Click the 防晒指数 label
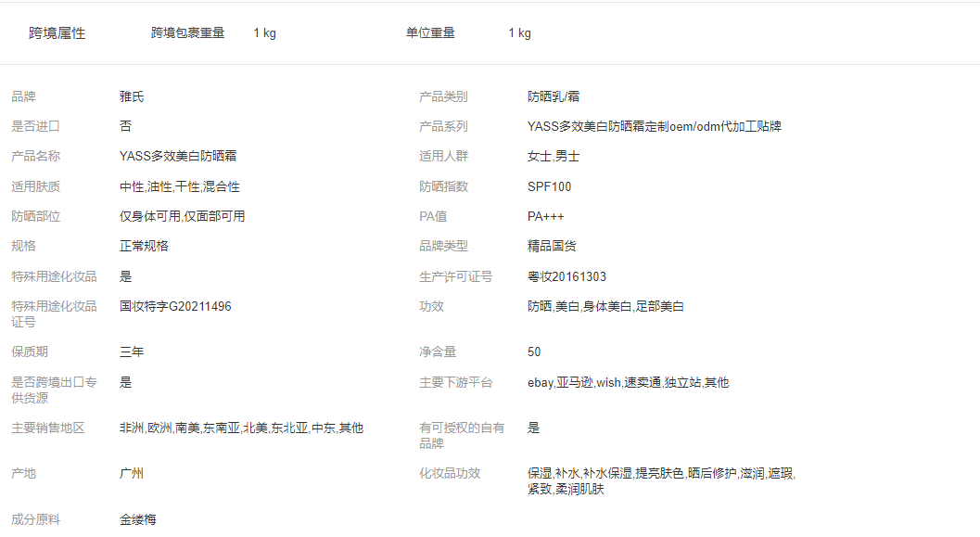The image size is (980, 537). tap(443, 186)
